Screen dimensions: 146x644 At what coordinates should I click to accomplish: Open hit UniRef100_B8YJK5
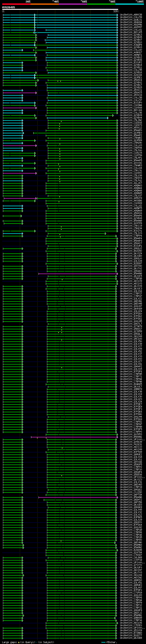tap(131, 32)
